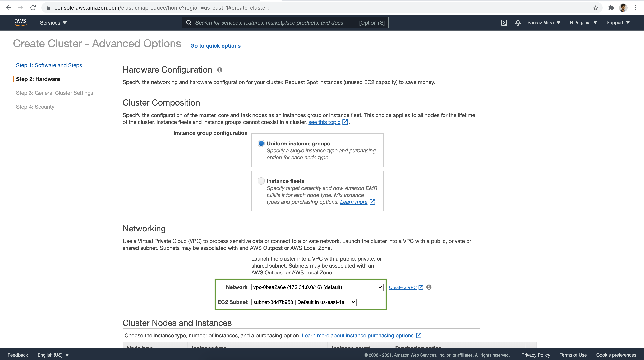The width and height of the screenshot is (644, 360).
Task: Select Uniform instance groups radio button
Action: [x=261, y=144]
